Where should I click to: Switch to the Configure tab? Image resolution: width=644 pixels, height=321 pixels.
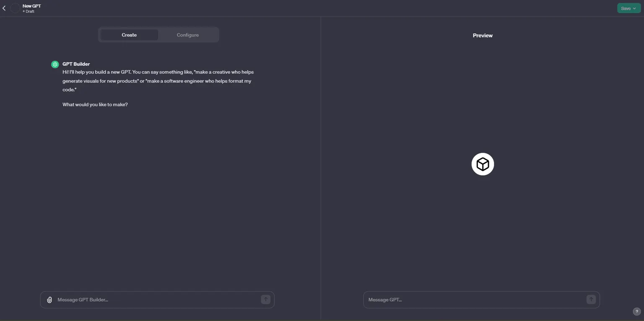click(x=188, y=35)
